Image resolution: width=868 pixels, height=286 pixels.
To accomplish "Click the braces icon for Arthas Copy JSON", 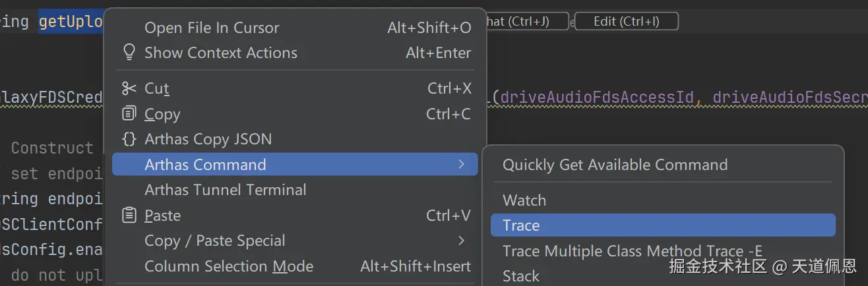I will pyautogui.click(x=129, y=139).
